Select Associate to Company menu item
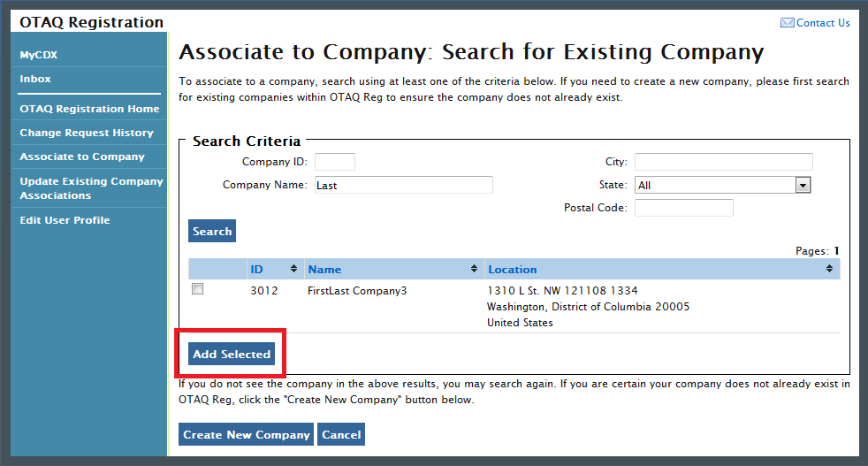Image resolution: width=868 pixels, height=466 pixels. point(82,157)
